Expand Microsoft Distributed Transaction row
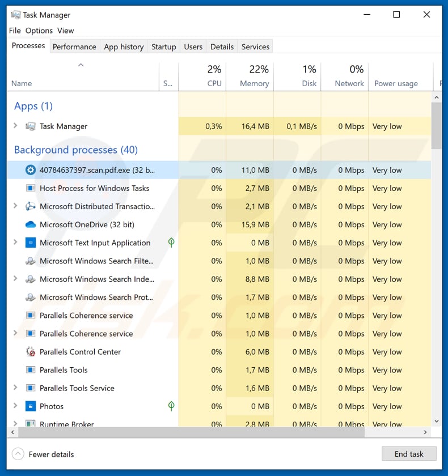 (x=15, y=206)
